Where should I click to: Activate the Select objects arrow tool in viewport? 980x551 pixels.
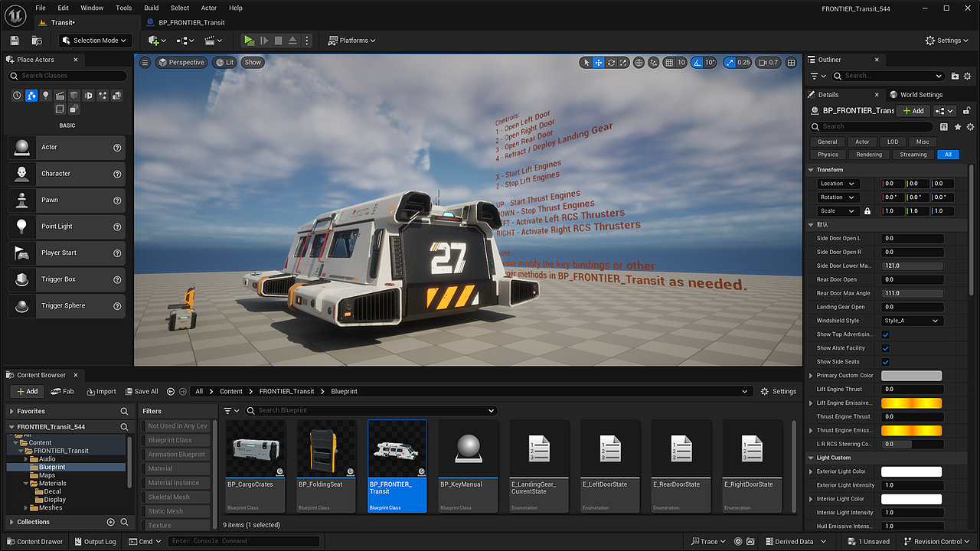point(586,63)
